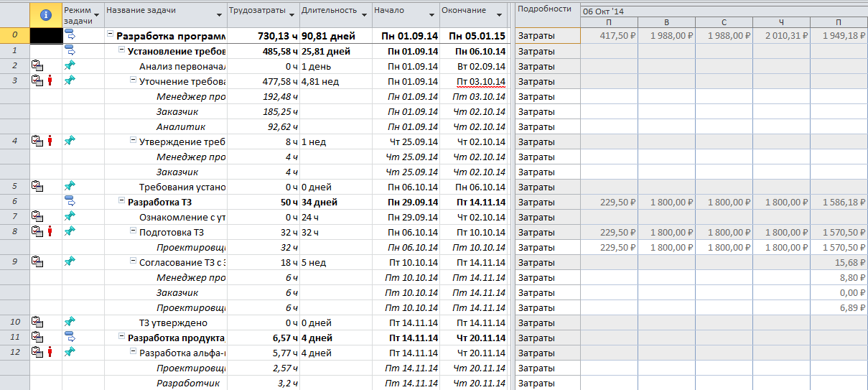Image resolution: width=868 pixels, height=390 pixels.
Task: Click the pin task mode icon in row 2
Action: (x=70, y=66)
